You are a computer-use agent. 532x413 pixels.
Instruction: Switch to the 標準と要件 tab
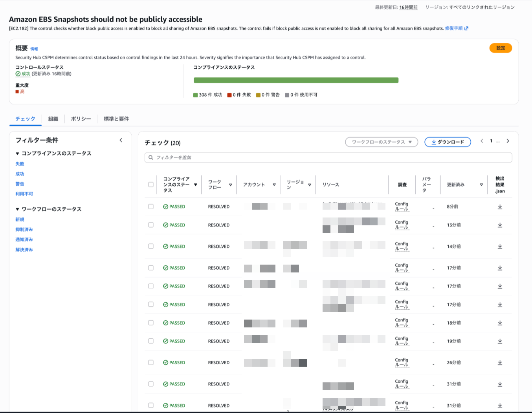coord(116,119)
